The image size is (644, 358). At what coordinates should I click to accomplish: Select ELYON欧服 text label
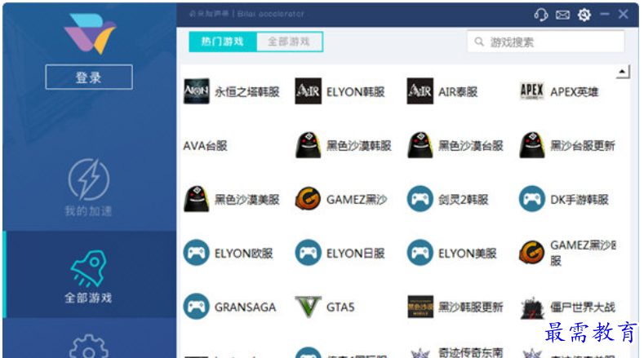243,253
